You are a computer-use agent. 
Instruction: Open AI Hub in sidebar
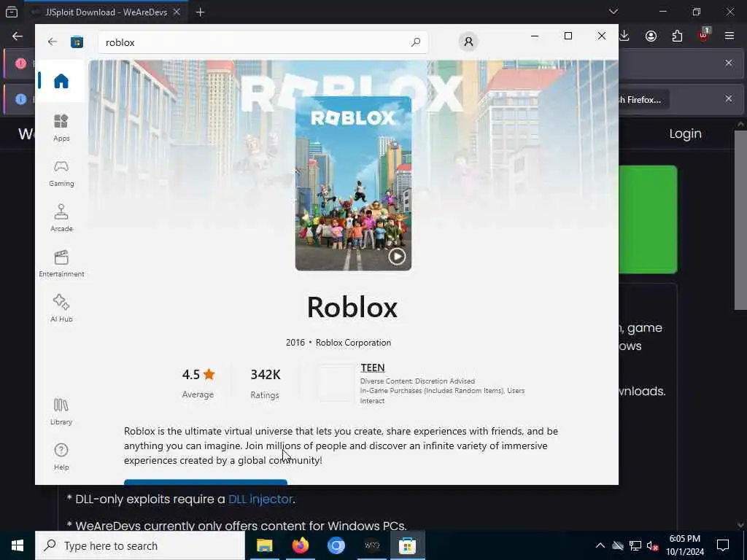click(x=61, y=308)
